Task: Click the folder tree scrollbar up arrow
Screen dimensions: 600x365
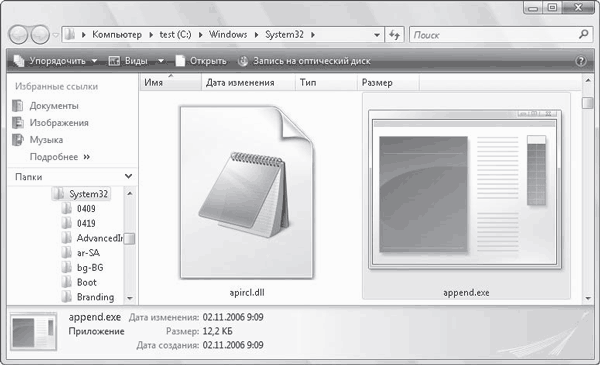Action: (x=130, y=194)
